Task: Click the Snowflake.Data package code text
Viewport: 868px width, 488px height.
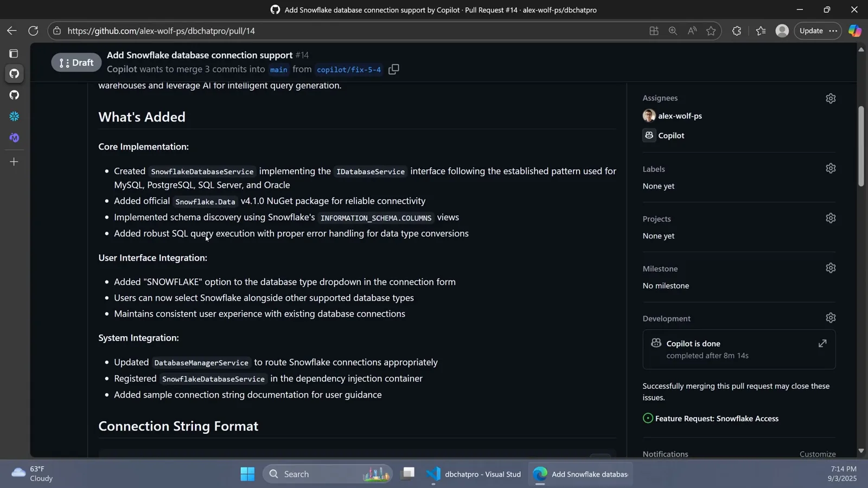Action: click(205, 201)
